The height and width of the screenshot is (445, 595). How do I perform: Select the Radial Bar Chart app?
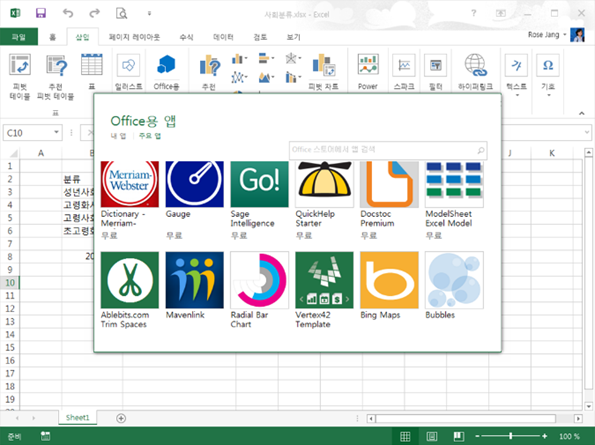pos(259,290)
